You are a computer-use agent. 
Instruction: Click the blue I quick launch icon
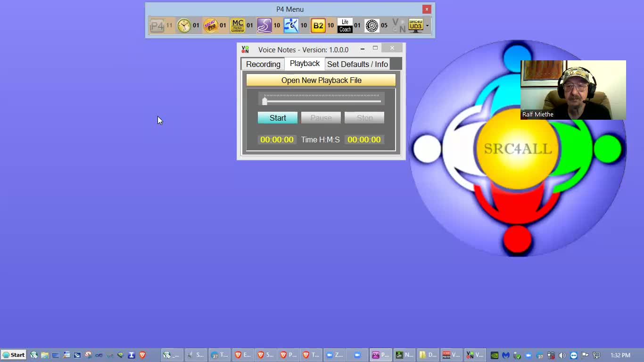click(132, 355)
